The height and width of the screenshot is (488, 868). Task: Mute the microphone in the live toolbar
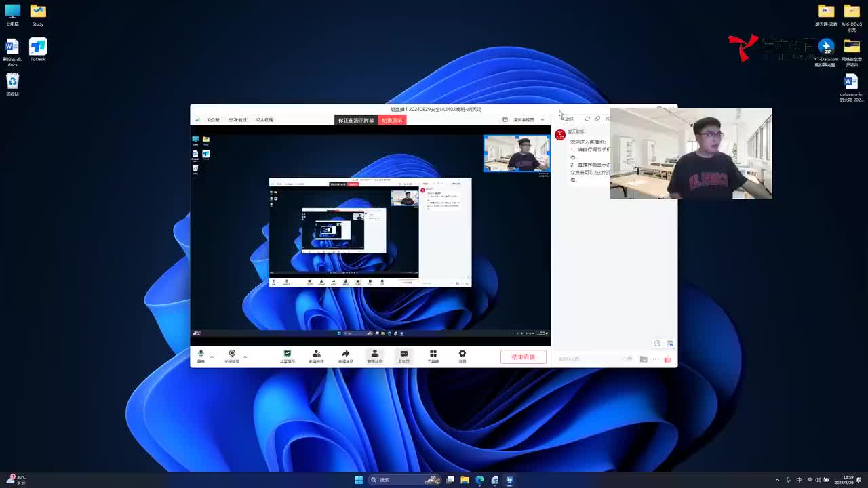pos(201,356)
